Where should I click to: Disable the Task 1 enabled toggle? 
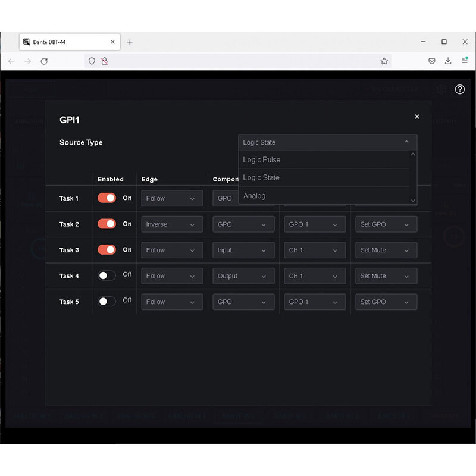click(107, 198)
